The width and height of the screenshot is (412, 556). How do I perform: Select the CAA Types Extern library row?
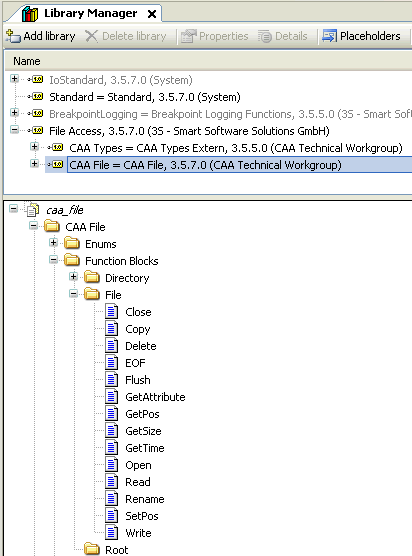click(x=236, y=148)
